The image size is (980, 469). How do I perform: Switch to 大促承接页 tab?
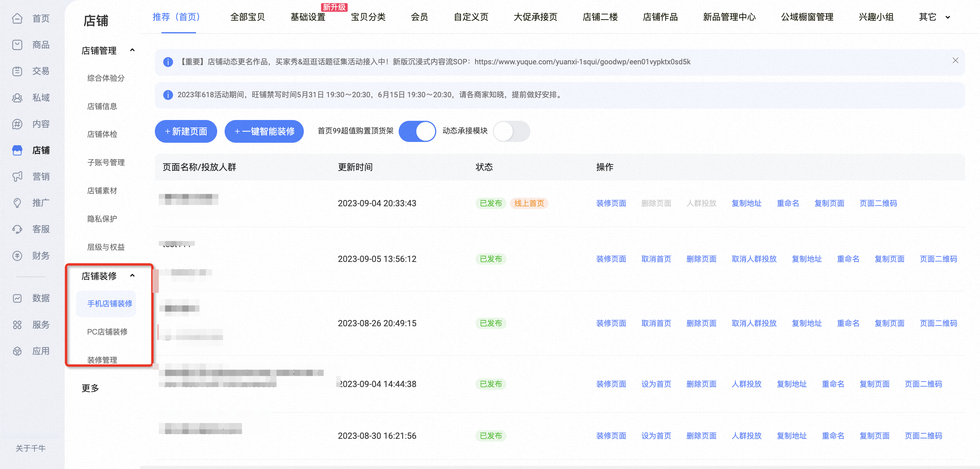[x=535, y=17]
